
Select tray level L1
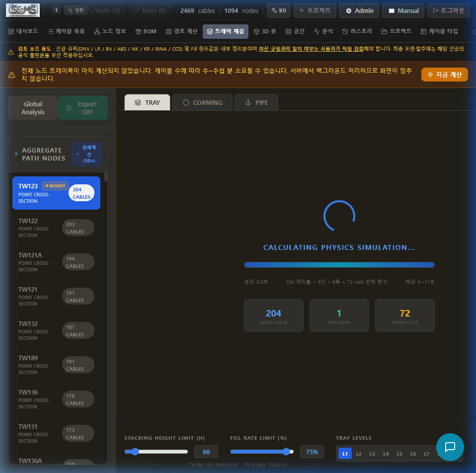[345, 454]
